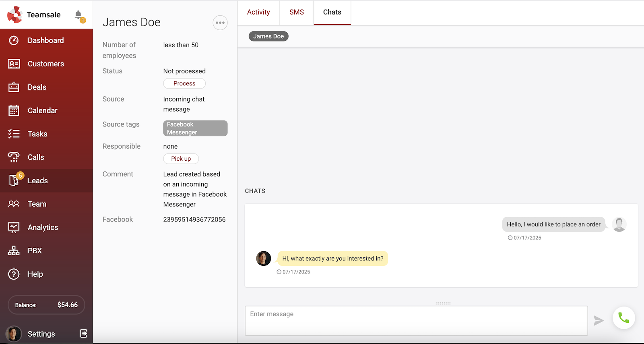Click the Process status button
Viewport: 644px width, 344px height.
pyautogui.click(x=184, y=83)
